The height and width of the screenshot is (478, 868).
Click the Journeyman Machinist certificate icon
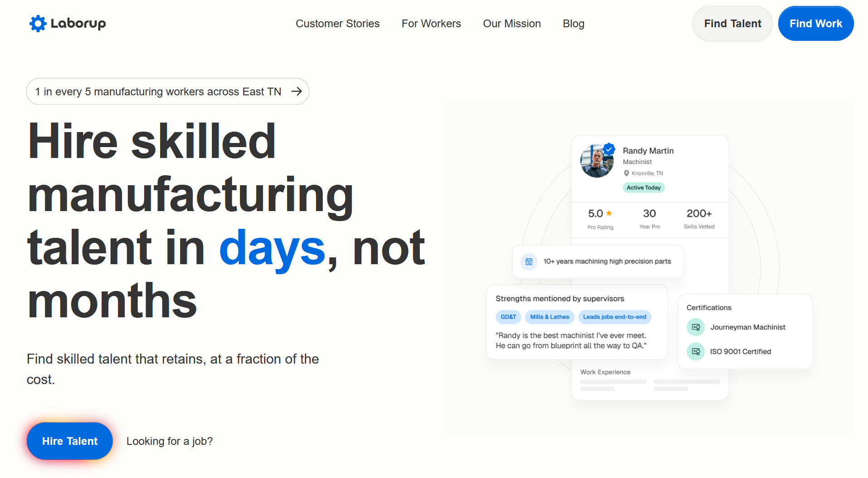point(696,327)
